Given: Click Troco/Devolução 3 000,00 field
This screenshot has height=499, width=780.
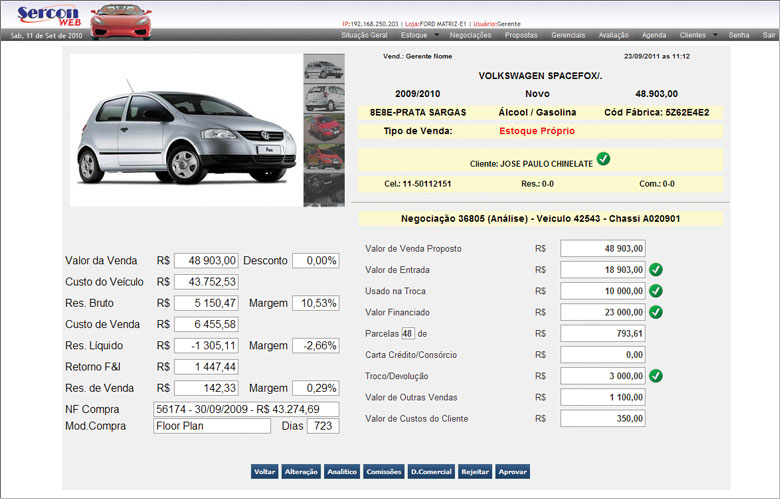Looking at the screenshot, I should tap(603, 376).
